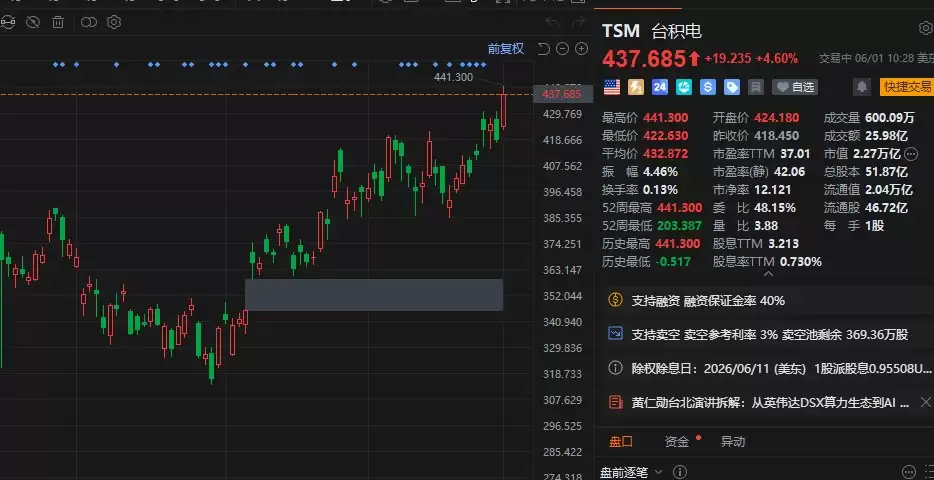Click the info icon beside 除权除息日
This screenshot has width=934, height=480.
[x=615, y=367]
